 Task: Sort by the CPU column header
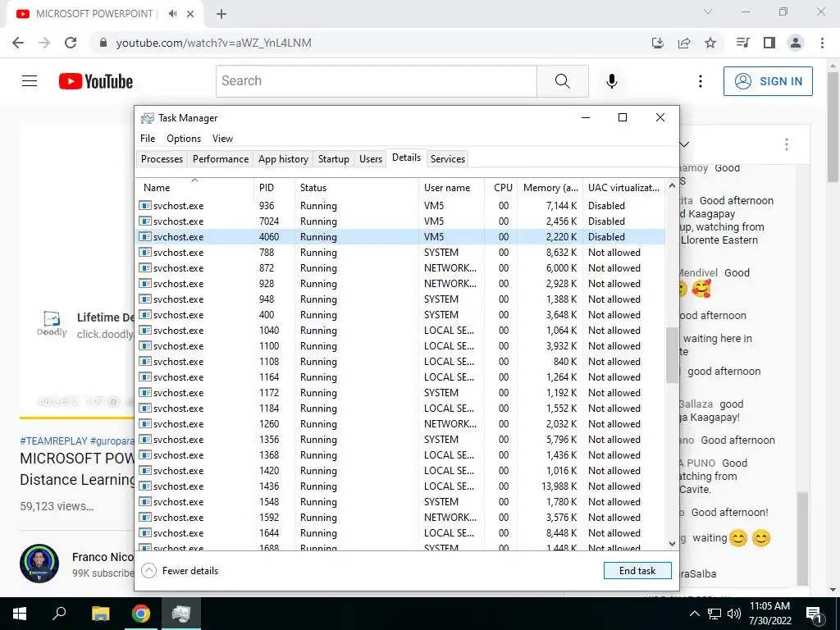502,188
